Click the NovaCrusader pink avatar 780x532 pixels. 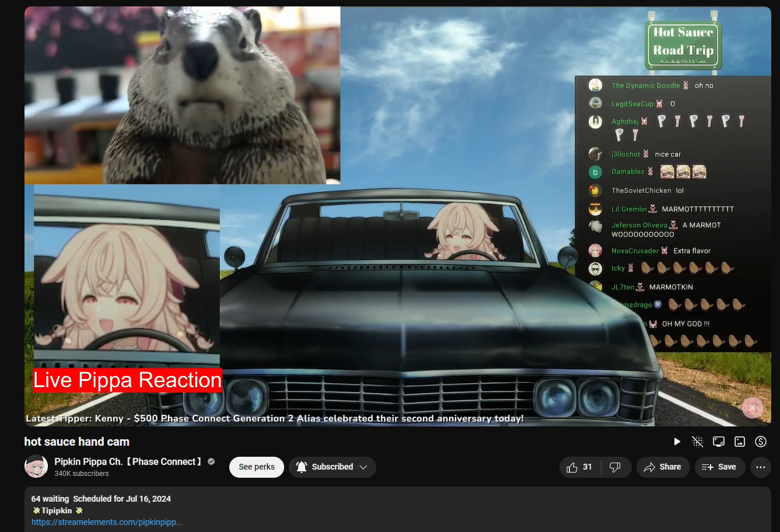click(595, 251)
